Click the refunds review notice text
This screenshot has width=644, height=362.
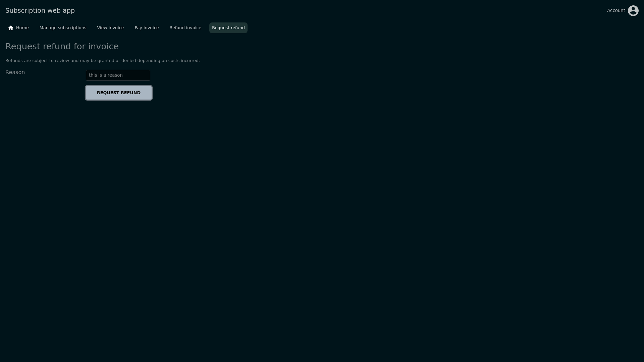click(102, 61)
